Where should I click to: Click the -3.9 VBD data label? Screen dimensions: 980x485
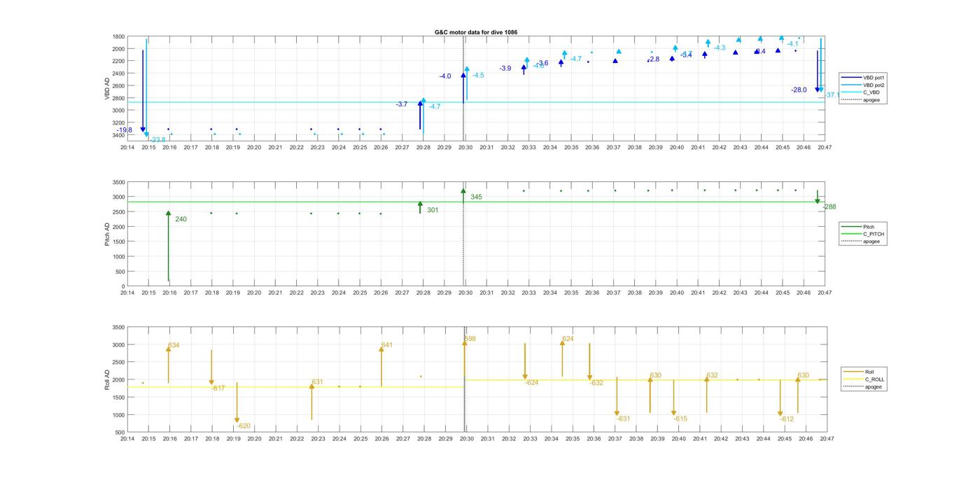[505, 69]
